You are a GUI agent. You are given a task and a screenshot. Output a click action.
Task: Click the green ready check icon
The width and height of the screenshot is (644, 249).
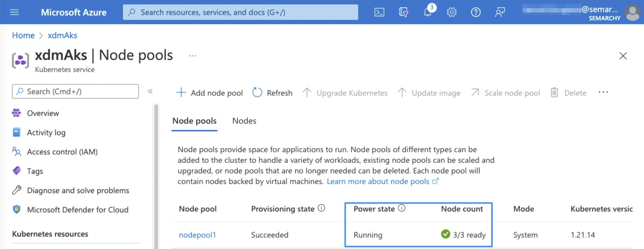coord(445,234)
